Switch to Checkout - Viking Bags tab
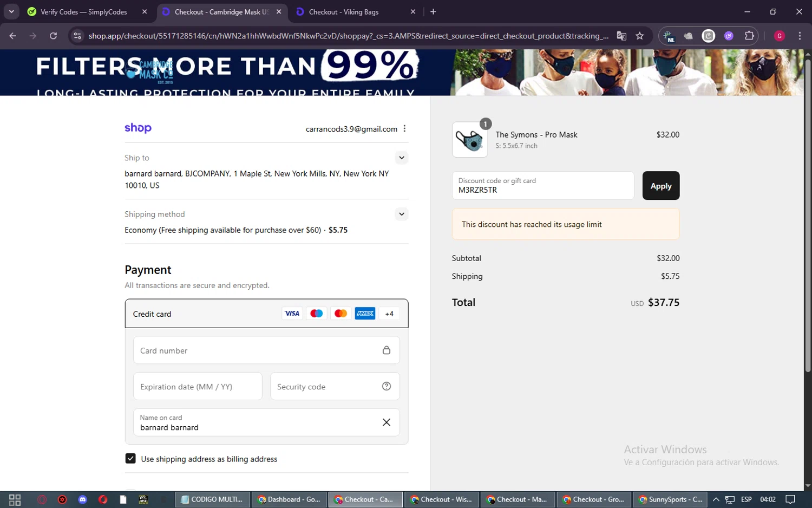 [x=344, y=11]
